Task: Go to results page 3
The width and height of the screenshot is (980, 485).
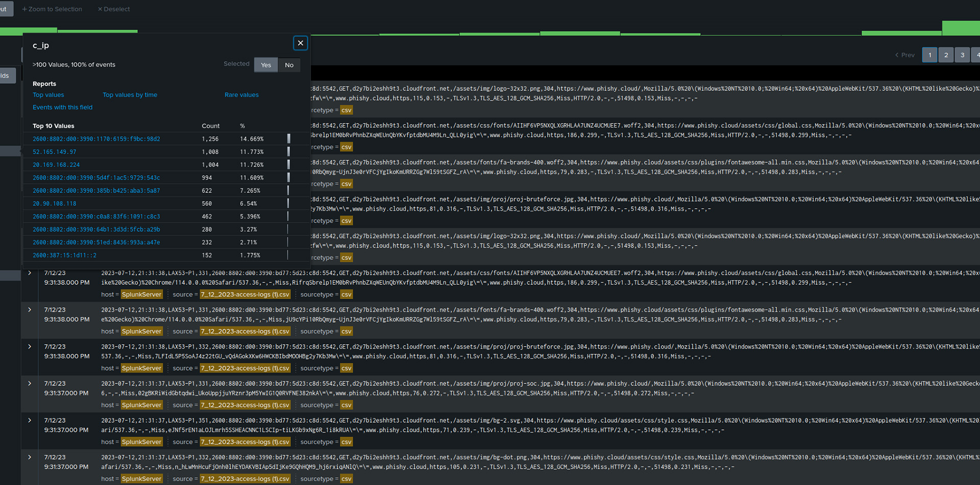Action: [x=962, y=55]
